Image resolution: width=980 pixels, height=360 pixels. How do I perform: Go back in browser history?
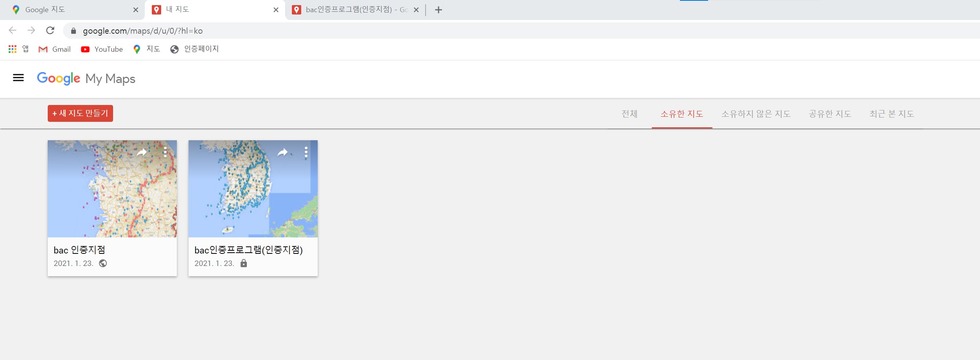[x=13, y=31]
